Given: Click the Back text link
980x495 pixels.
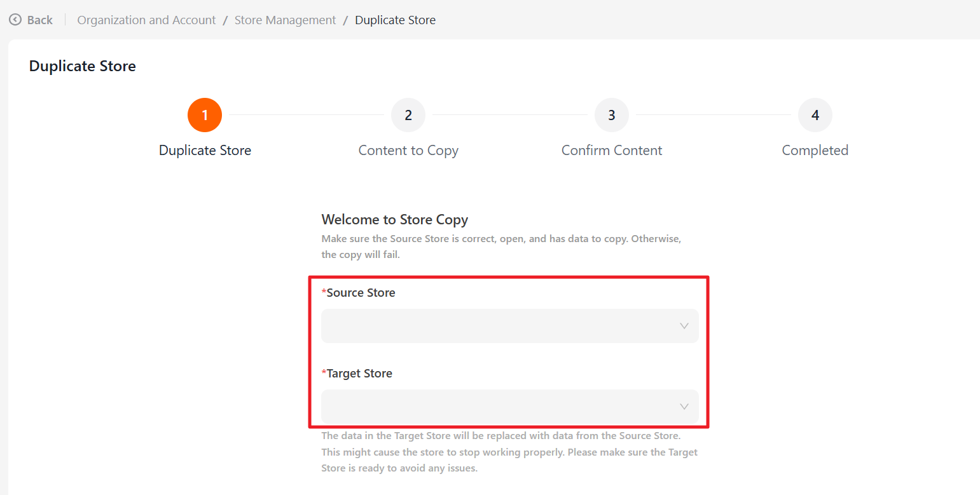Looking at the screenshot, I should coord(39,20).
